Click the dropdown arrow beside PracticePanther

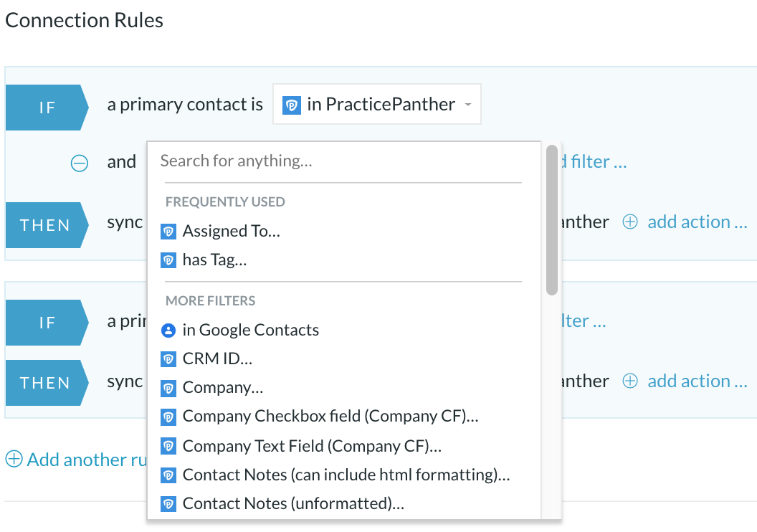pyautogui.click(x=468, y=104)
